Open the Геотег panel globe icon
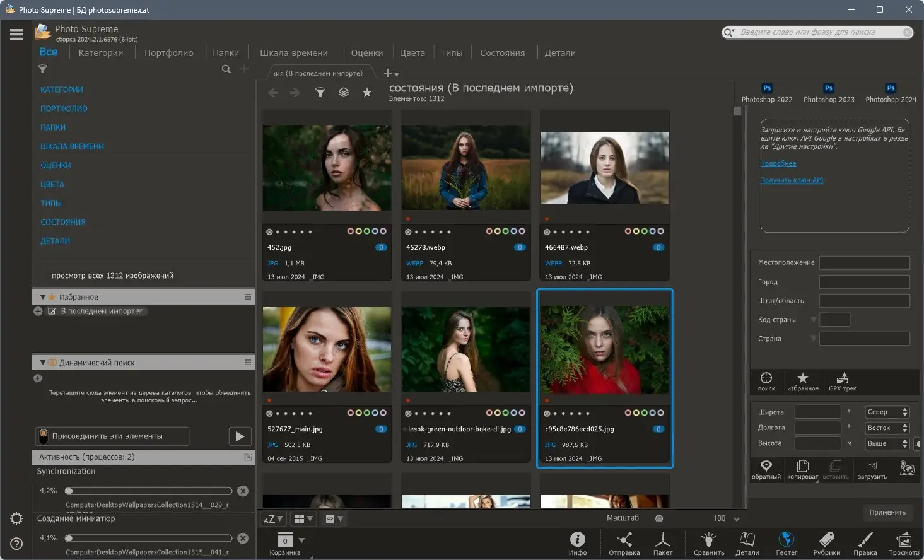 click(786, 540)
